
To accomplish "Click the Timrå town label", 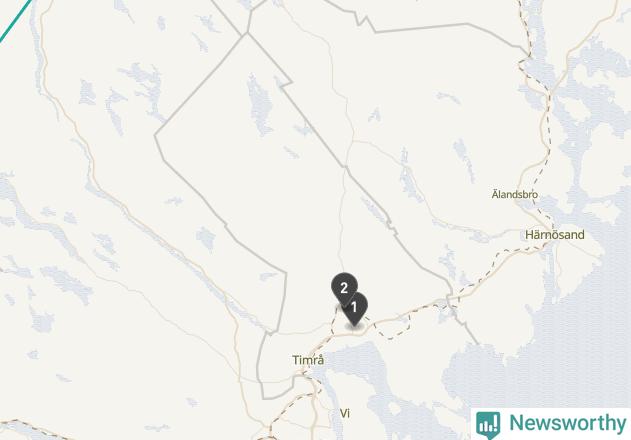I will pyautogui.click(x=308, y=360).
